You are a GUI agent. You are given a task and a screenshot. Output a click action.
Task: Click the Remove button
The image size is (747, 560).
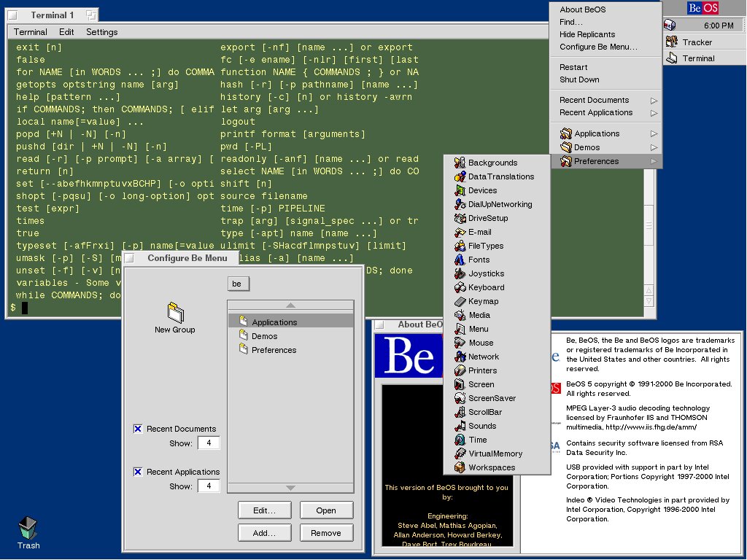pos(326,533)
